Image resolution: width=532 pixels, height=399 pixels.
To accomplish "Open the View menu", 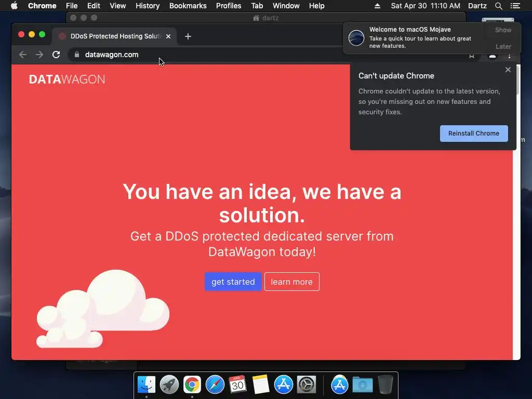I will click(x=118, y=6).
